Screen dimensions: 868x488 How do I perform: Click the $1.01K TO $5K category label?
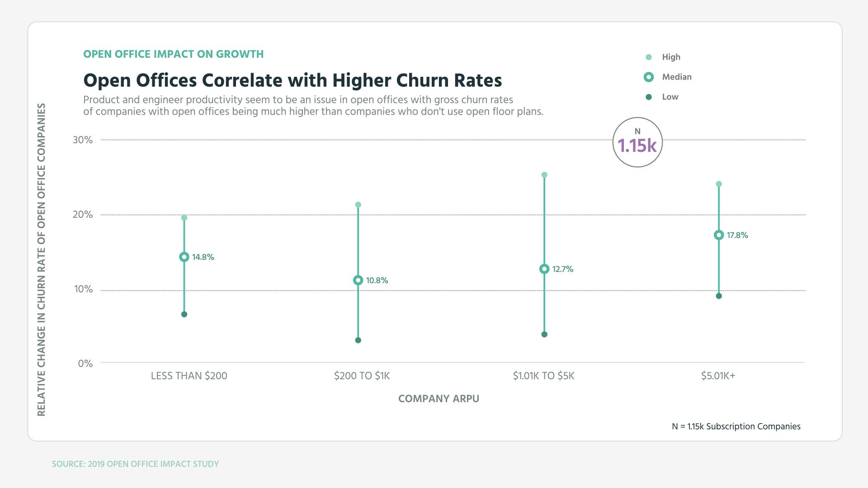(543, 376)
